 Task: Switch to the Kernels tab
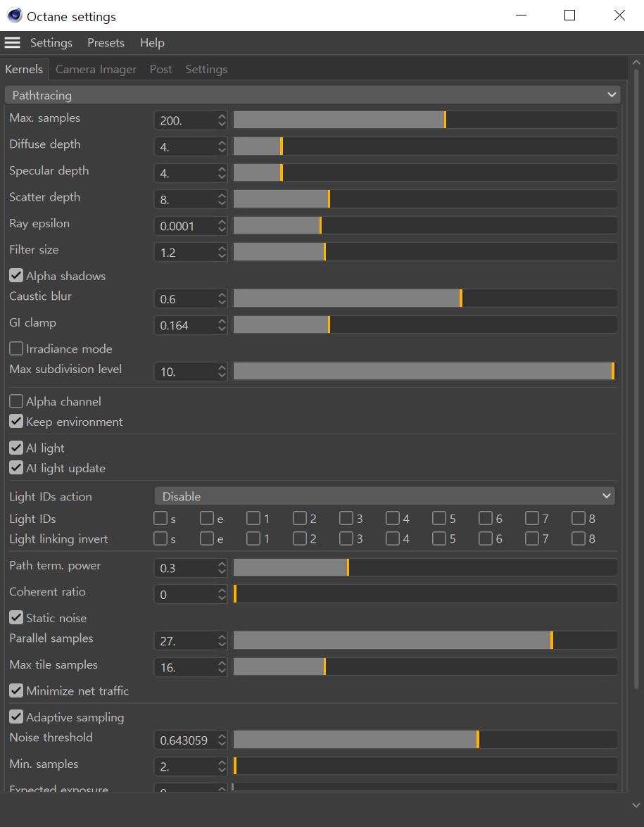(24, 69)
